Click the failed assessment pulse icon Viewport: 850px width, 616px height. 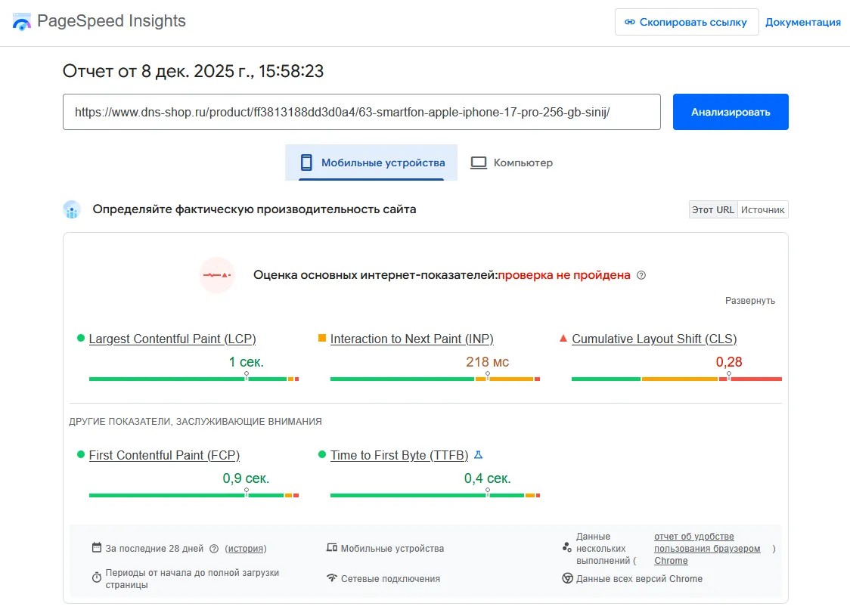coord(217,275)
